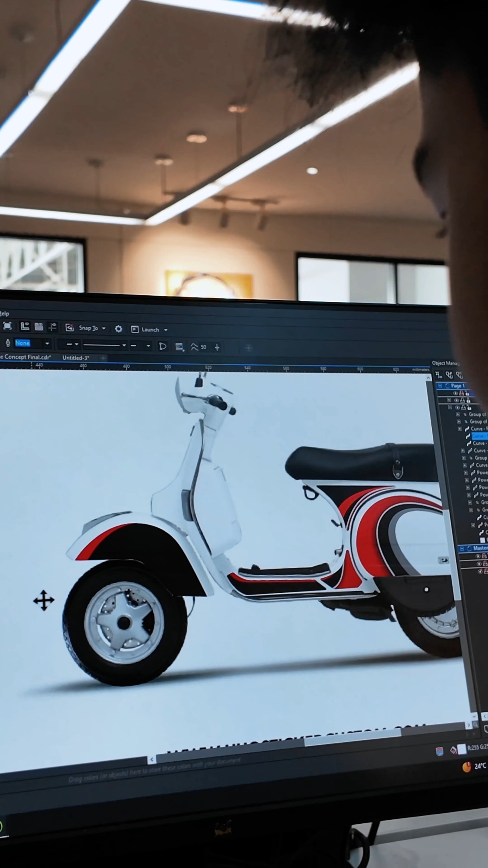Screen dimensions: 488x868
Task: Click the outline pen icon
Action: [7, 343]
